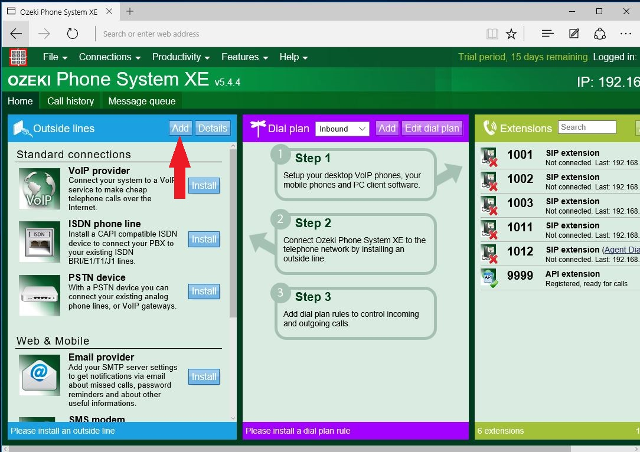
Task: Click 'Please install an outside line' status text
Action: coord(62,431)
